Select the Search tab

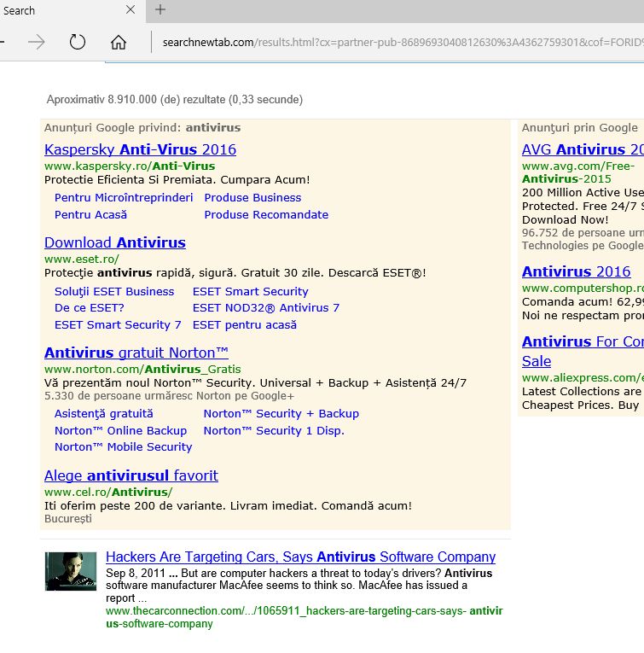click(72, 11)
